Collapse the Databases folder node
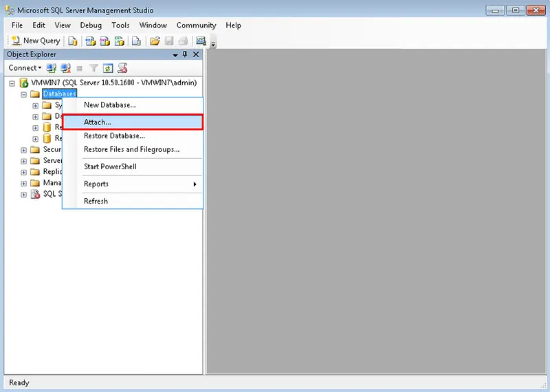Viewport: 550px width, 392px height. [24, 95]
